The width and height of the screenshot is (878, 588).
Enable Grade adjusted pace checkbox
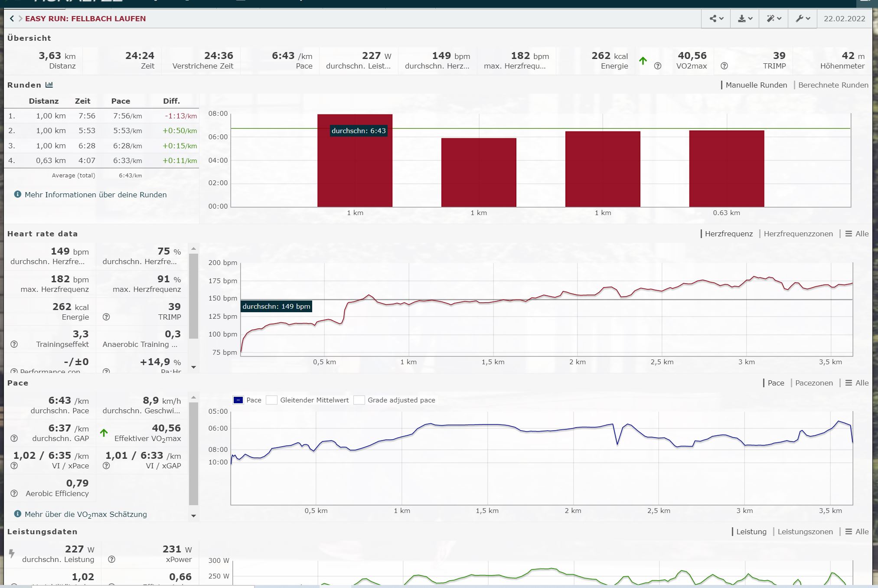point(359,400)
